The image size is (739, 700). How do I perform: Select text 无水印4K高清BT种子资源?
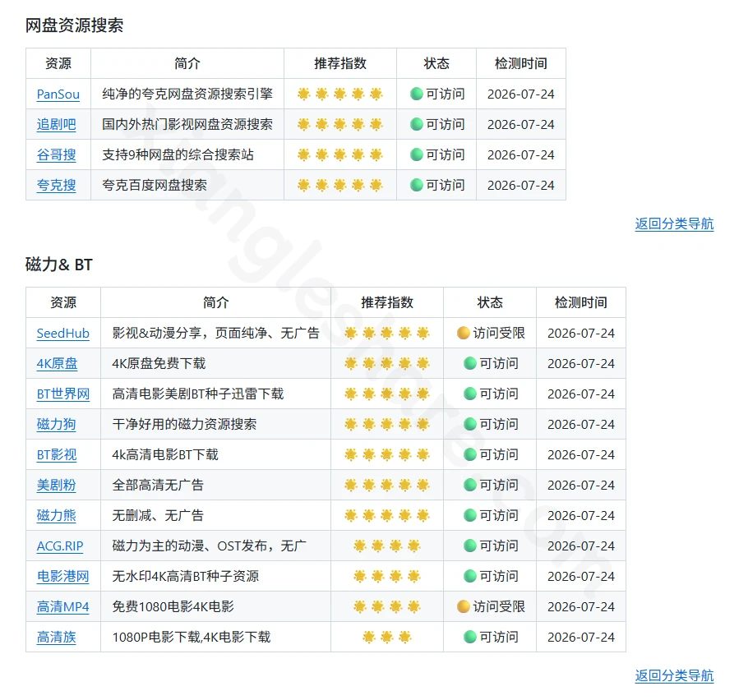click(x=185, y=576)
